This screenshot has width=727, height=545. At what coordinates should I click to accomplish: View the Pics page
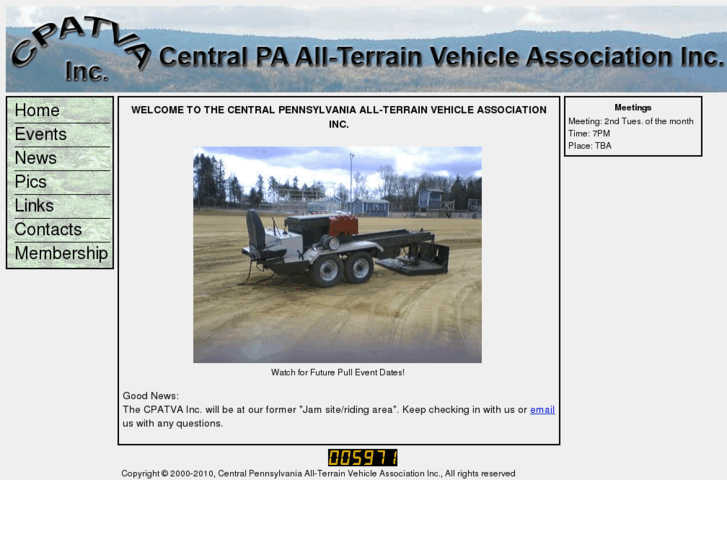point(31,182)
